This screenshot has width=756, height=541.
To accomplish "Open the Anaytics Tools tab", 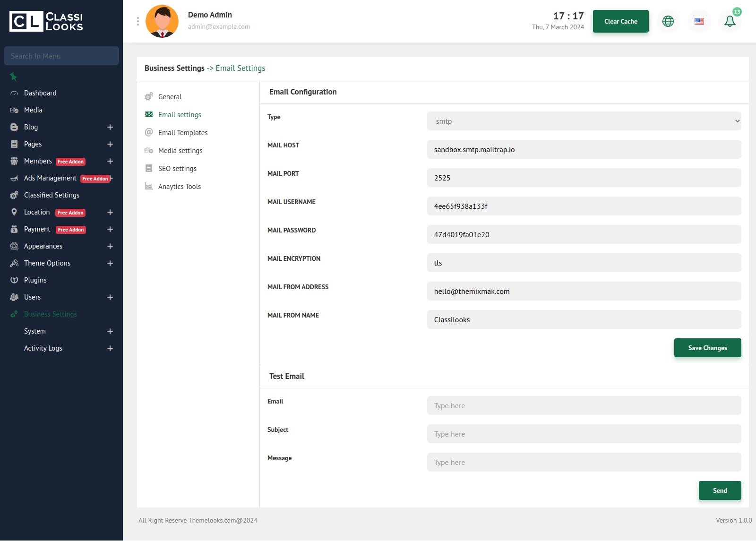I will [x=180, y=187].
